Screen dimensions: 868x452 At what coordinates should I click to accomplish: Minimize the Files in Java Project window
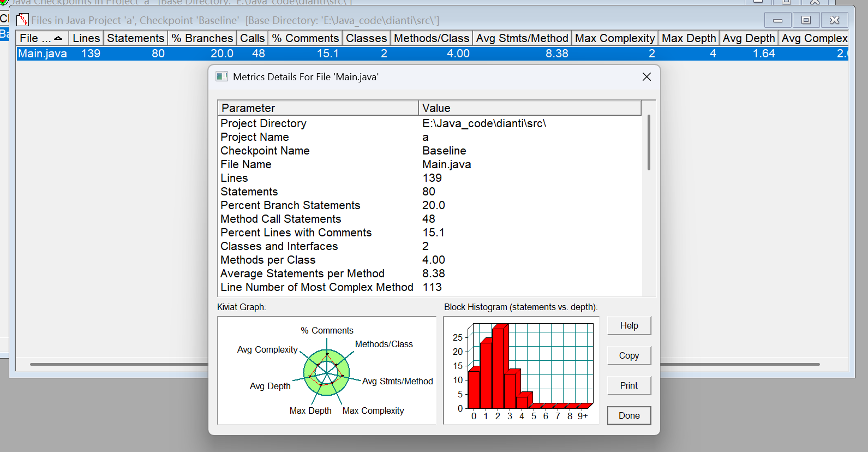778,20
